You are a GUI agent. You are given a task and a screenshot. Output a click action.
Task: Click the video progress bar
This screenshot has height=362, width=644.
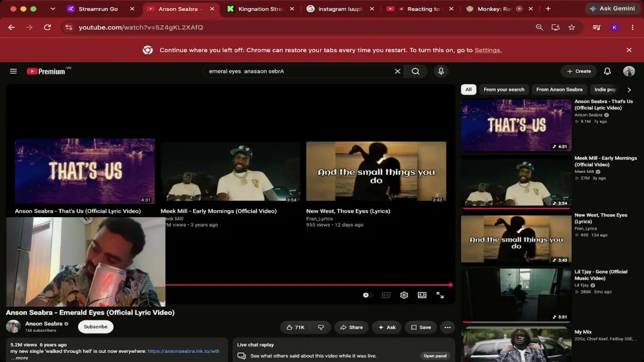[x=308, y=285]
